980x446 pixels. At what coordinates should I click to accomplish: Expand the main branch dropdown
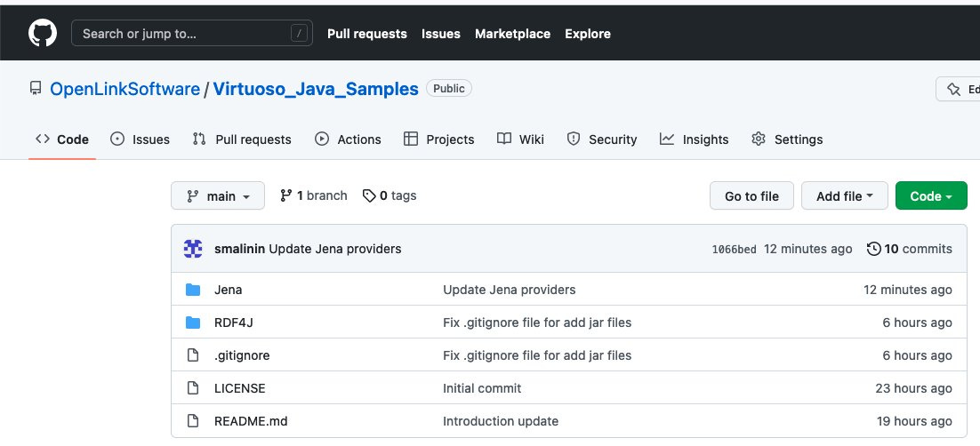(x=218, y=196)
